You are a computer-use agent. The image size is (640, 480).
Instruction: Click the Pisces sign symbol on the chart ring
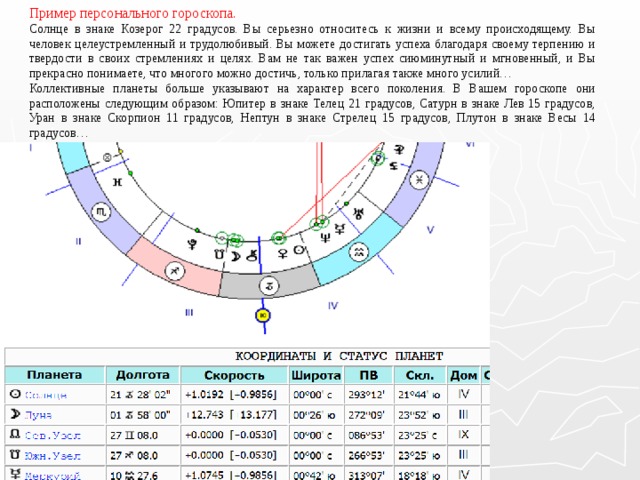pos(419,180)
